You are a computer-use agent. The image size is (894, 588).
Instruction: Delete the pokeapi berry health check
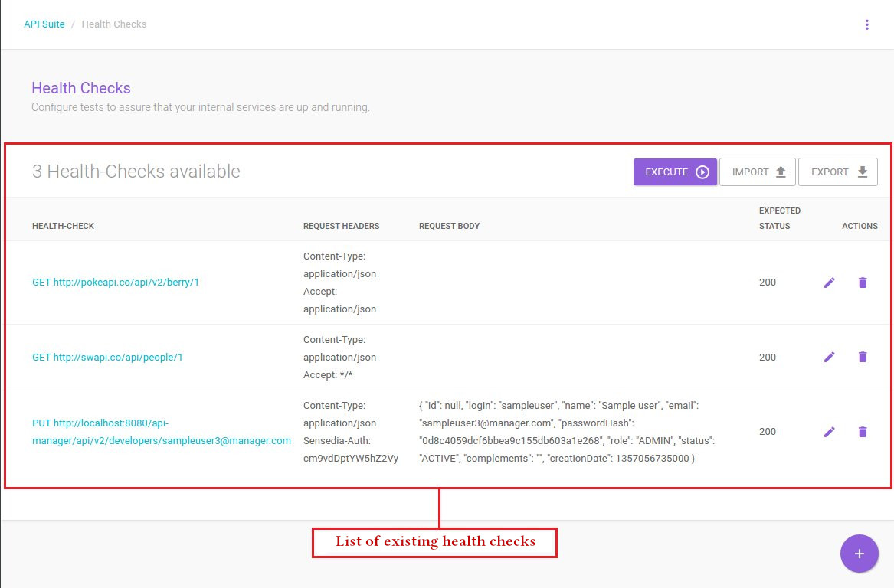click(x=863, y=283)
